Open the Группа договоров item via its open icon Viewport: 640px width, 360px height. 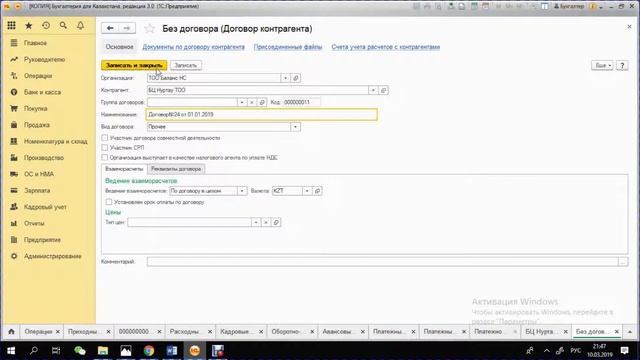coord(262,102)
